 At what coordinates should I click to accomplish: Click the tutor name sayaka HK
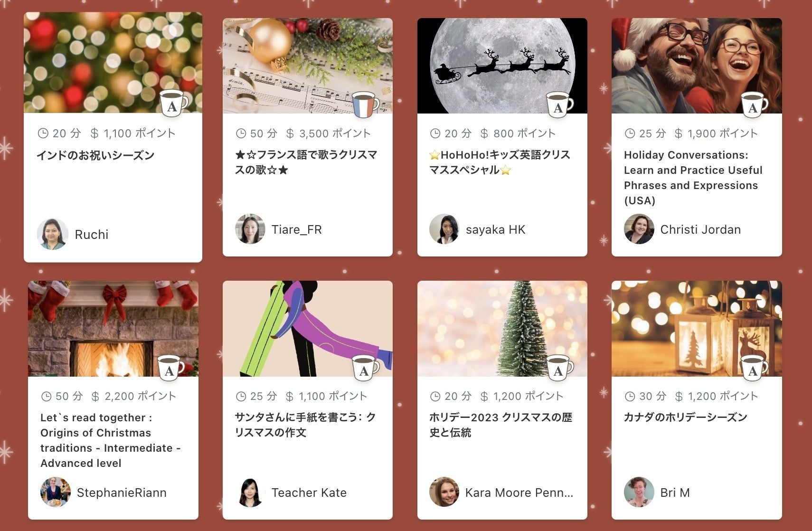(495, 229)
